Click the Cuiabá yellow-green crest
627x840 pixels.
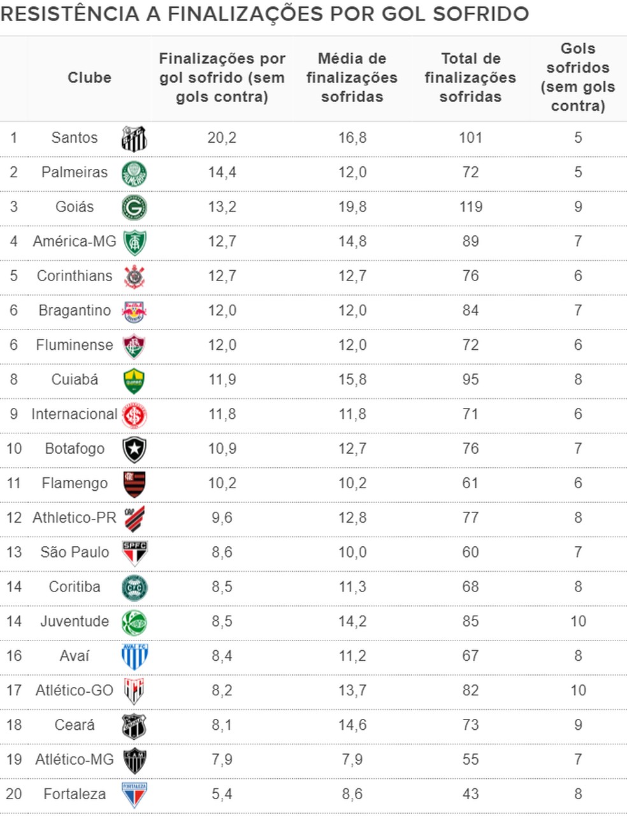134,380
